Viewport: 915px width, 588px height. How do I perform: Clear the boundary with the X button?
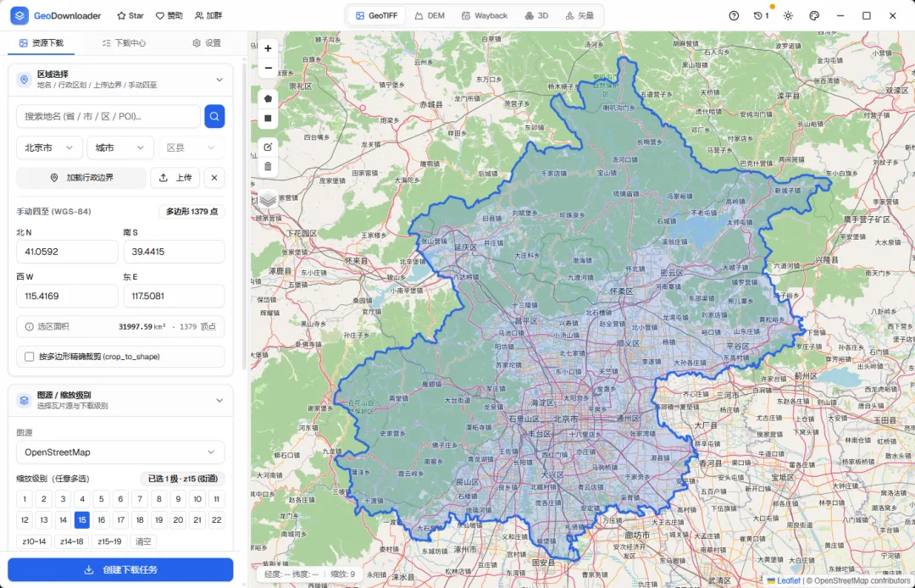tap(214, 177)
